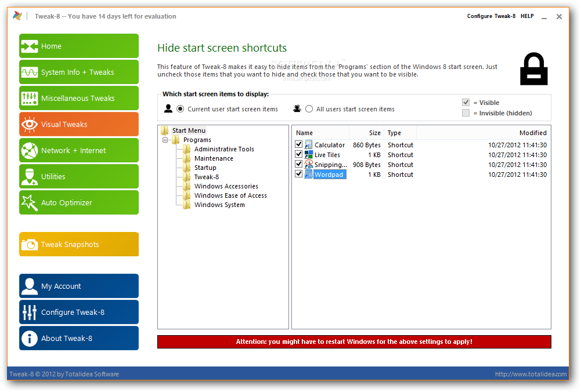Select Current user start screen items radio
The width and height of the screenshot is (581, 392).
click(180, 109)
